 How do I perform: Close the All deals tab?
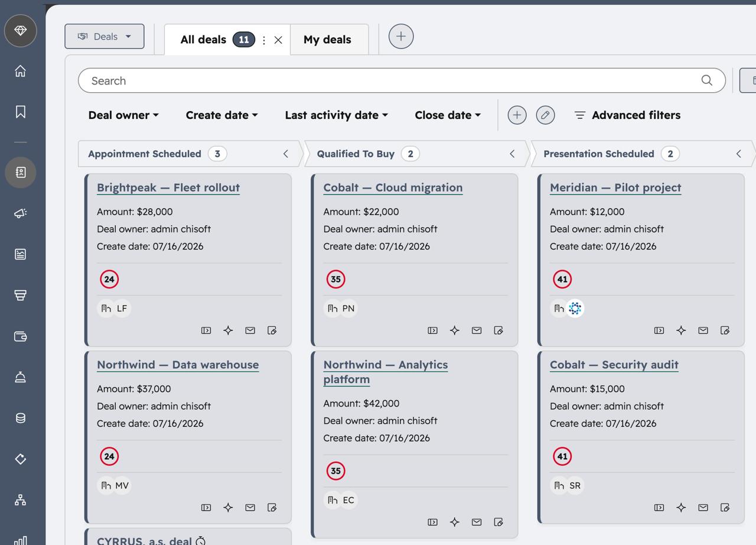[x=278, y=40]
